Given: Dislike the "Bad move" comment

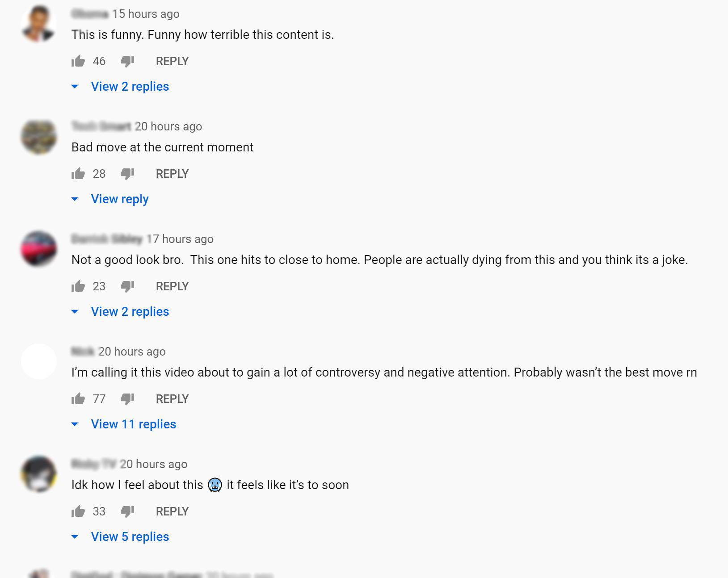Looking at the screenshot, I should click(127, 174).
